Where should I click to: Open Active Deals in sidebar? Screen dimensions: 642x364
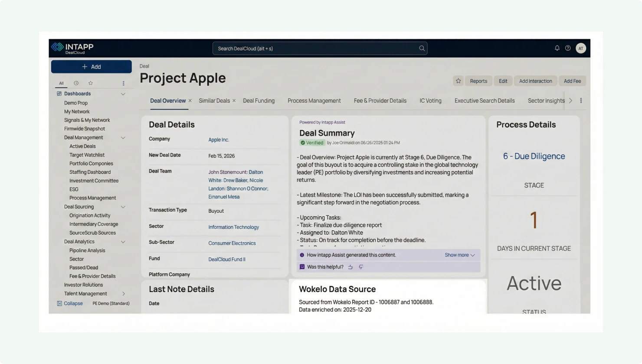[x=82, y=146]
